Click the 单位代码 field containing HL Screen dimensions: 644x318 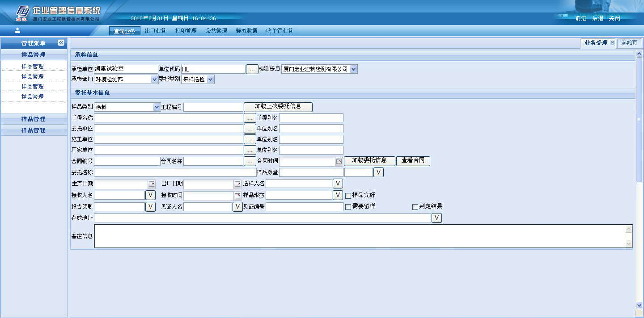pyautogui.click(x=213, y=69)
